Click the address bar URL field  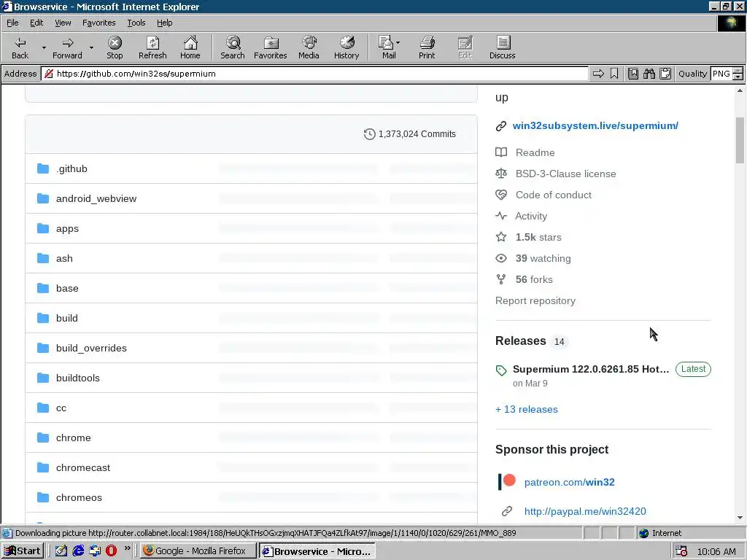[x=314, y=74]
